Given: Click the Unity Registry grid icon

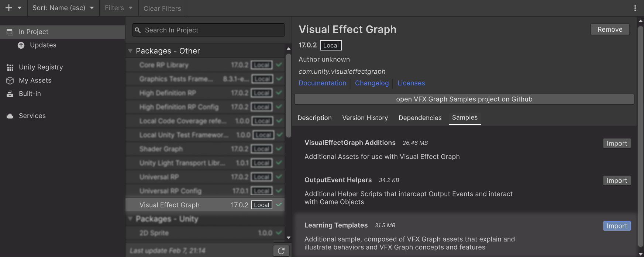Looking at the screenshot, I should point(10,67).
